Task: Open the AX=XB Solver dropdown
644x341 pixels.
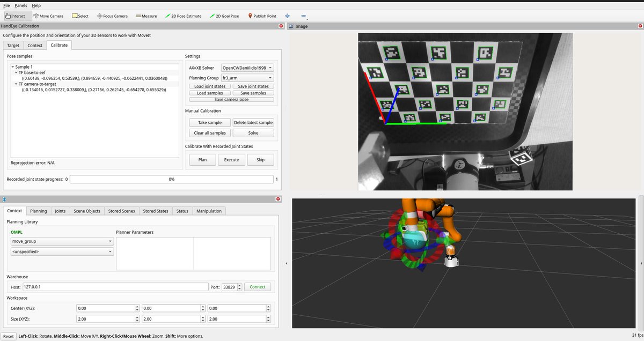Action: (247, 68)
